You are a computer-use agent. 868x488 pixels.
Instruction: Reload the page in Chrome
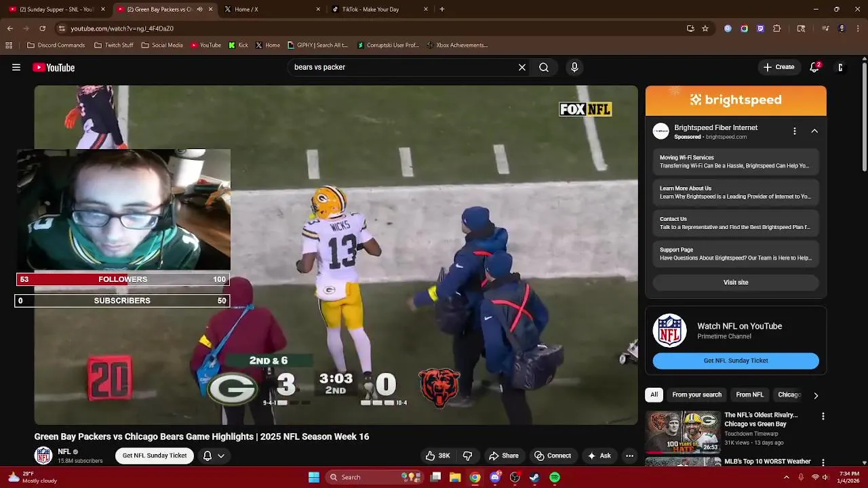click(42, 28)
